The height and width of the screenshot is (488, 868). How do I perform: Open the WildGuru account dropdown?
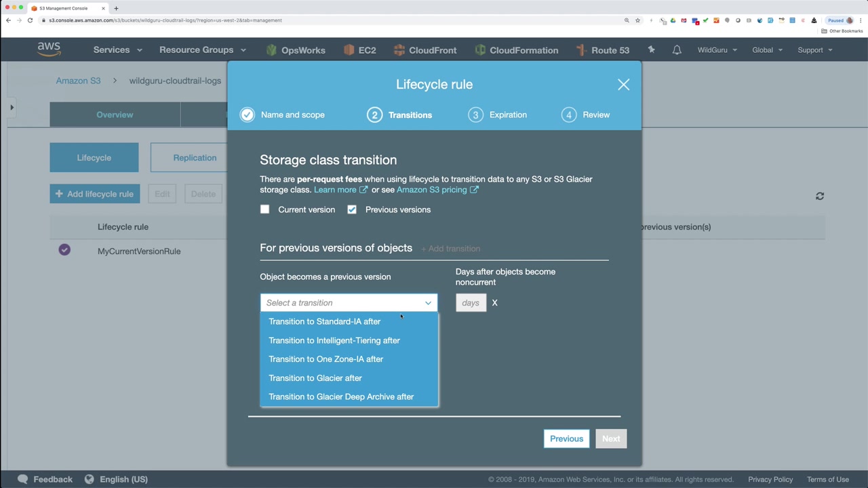pyautogui.click(x=717, y=50)
